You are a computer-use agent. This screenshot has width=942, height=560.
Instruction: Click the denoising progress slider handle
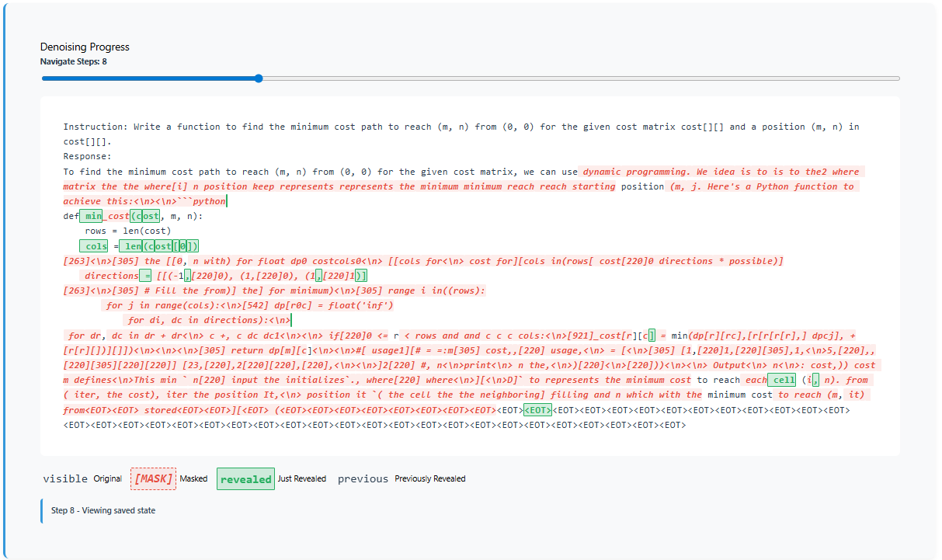(259, 78)
